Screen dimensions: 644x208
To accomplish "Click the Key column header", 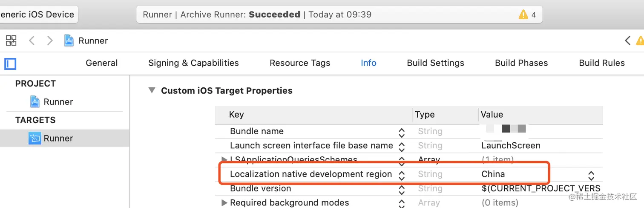I will click(236, 114).
